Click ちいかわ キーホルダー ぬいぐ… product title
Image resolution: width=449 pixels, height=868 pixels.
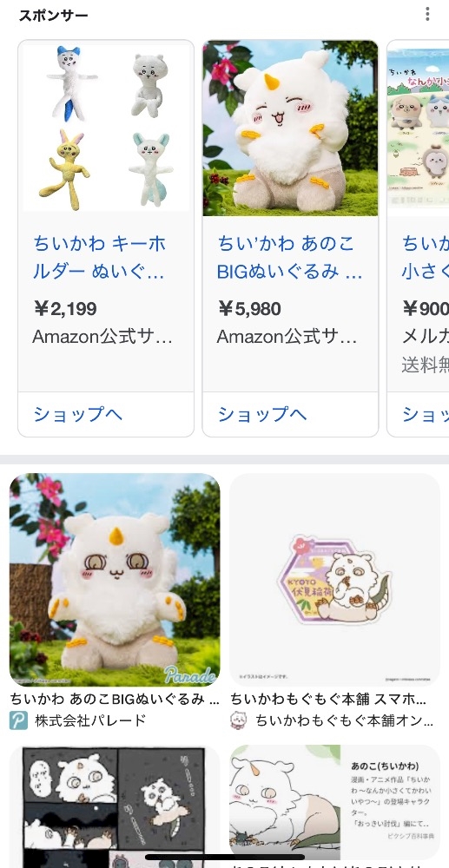(100, 258)
